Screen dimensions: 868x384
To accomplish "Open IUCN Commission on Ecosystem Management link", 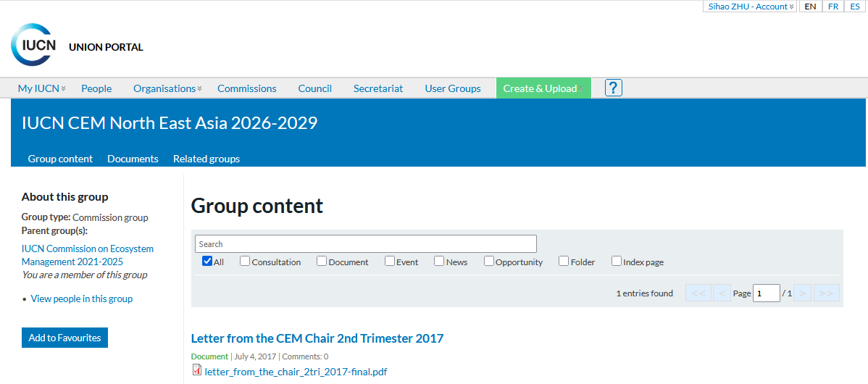I will (88, 255).
